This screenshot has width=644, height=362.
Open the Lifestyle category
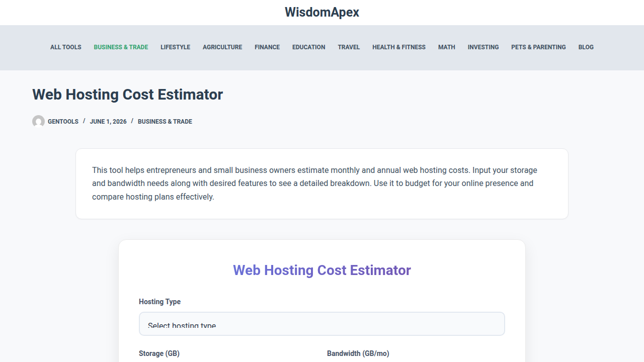[176, 47]
